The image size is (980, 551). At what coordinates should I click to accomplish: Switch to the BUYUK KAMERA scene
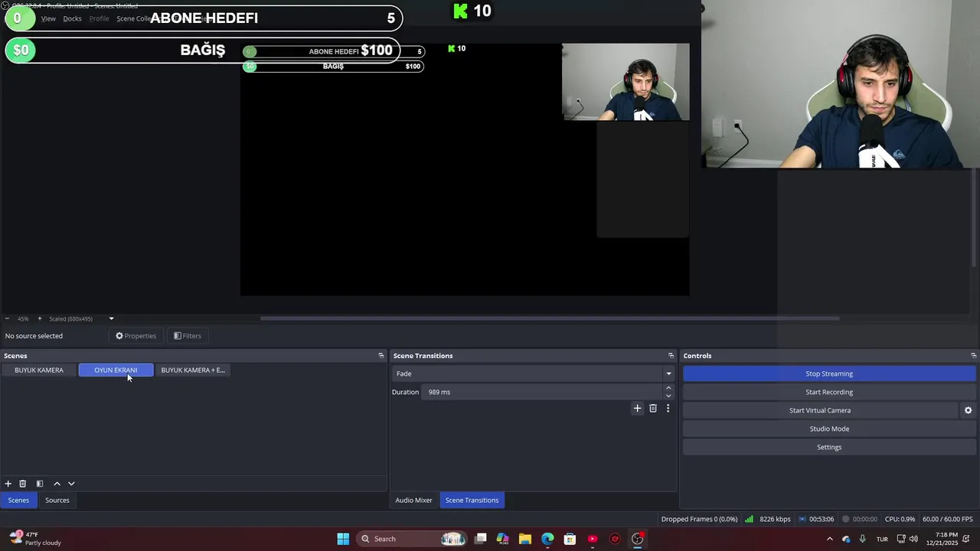39,370
